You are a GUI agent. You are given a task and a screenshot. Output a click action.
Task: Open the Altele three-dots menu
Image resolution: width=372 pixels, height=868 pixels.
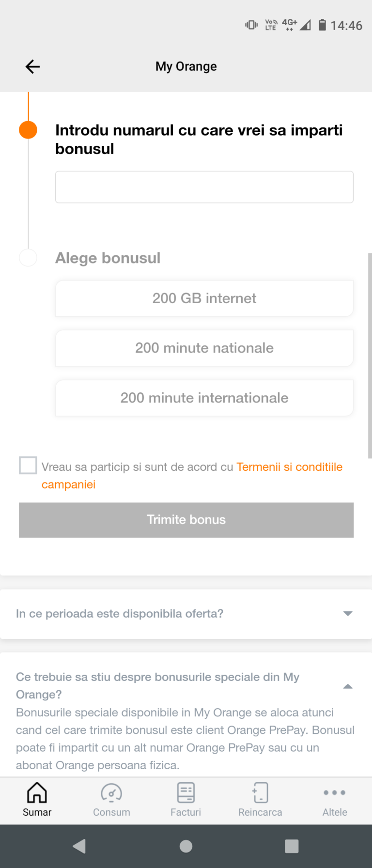click(x=335, y=800)
